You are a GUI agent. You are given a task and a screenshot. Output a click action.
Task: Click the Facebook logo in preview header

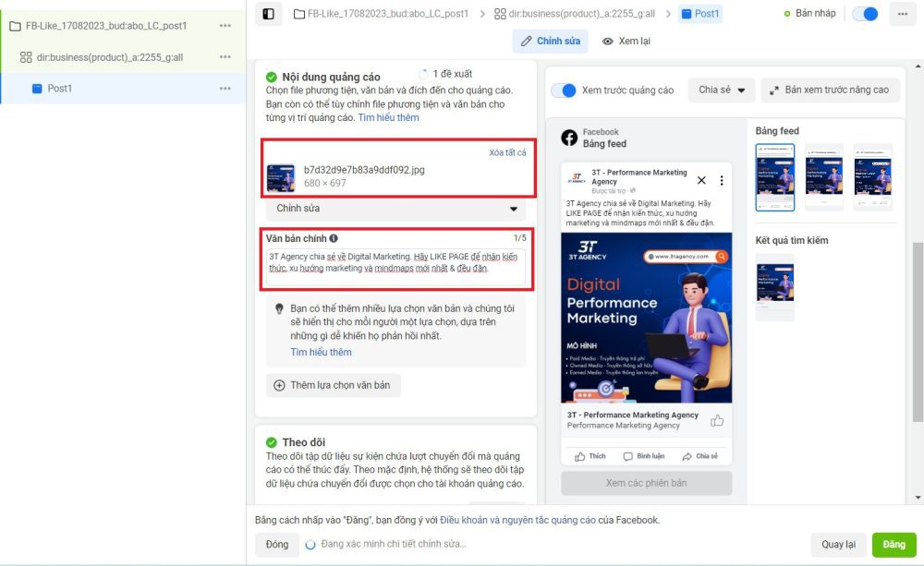coord(569,138)
